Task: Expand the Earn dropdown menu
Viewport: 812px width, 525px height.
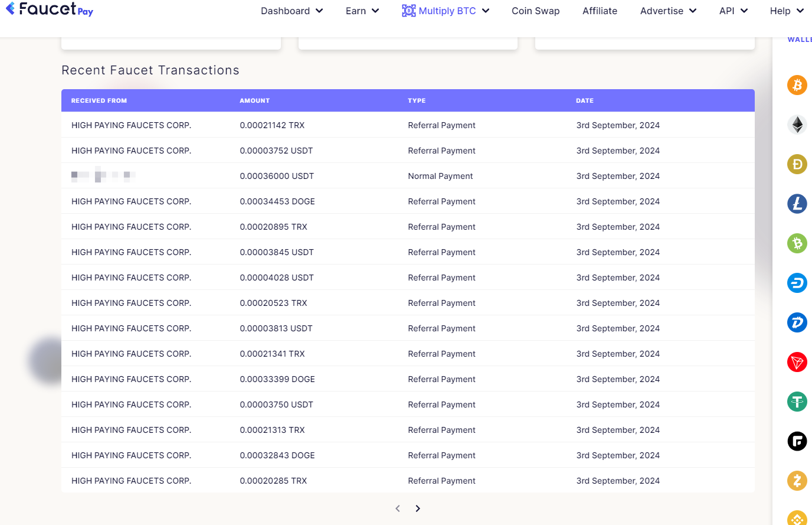Action: click(x=362, y=11)
